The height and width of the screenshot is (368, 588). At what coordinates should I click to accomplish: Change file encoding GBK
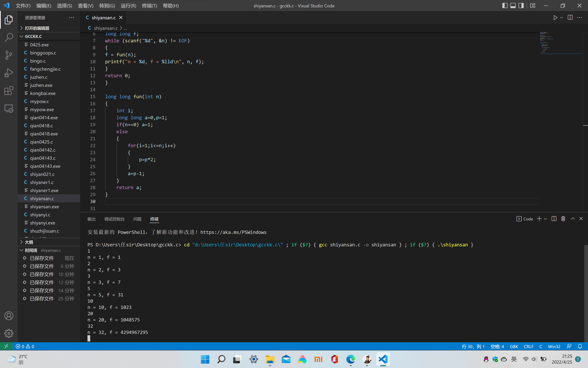514,346
